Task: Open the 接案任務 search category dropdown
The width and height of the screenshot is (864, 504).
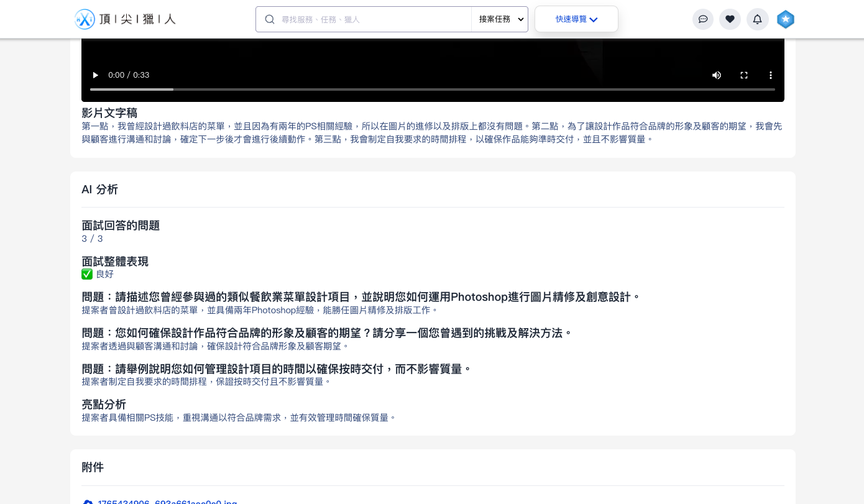Action: tap(500, 19)
